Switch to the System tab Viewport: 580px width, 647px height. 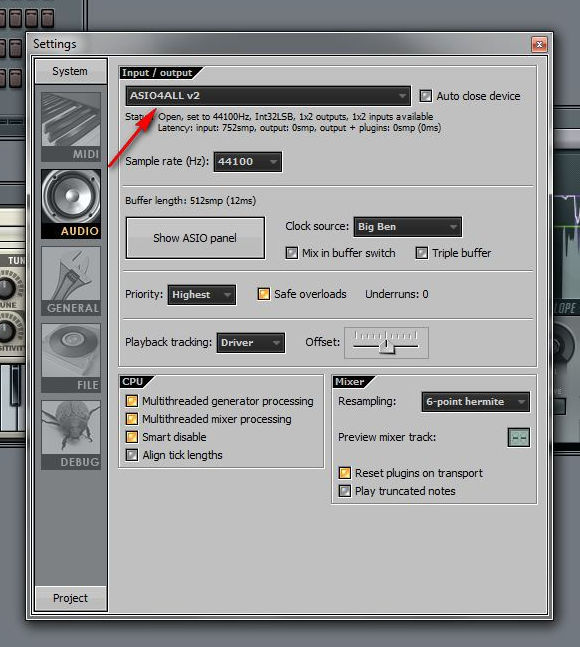tap(71, 71)
